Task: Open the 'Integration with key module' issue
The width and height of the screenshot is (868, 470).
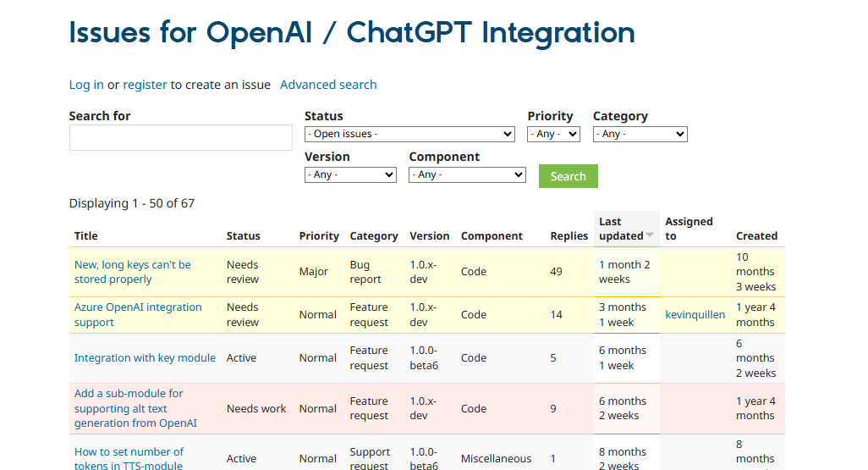Action: coord(145,358)
